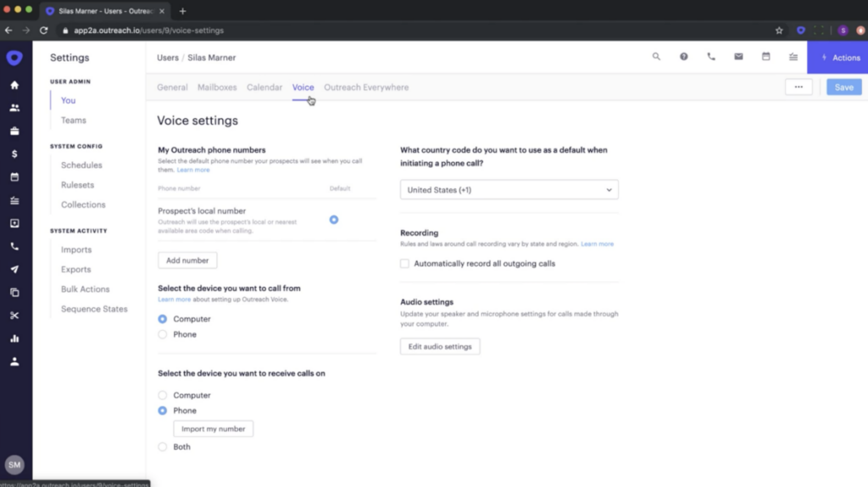868x487 pixels.
Task: Open the Home icon in sidebar
Action: [14, 86]
